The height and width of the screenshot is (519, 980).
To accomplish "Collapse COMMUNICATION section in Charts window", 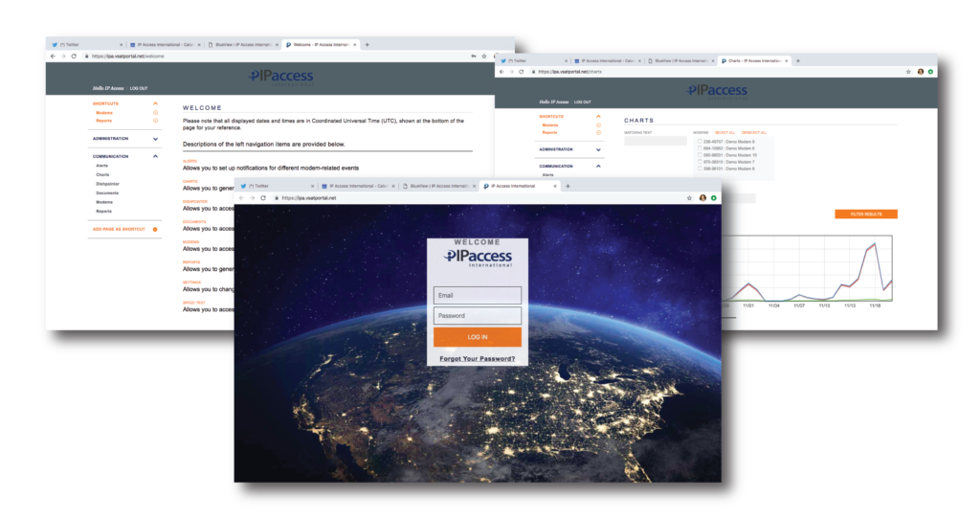I will tap(598, 167).
